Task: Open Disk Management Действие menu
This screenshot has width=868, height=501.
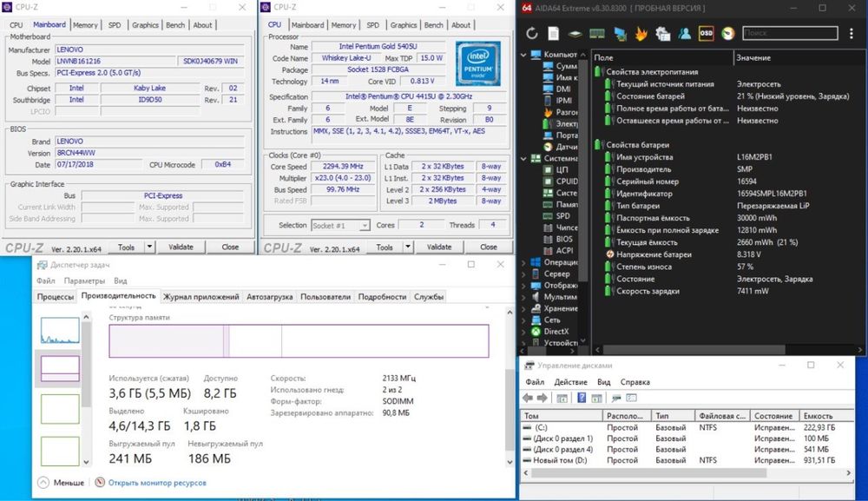Action: pos(571,382)
